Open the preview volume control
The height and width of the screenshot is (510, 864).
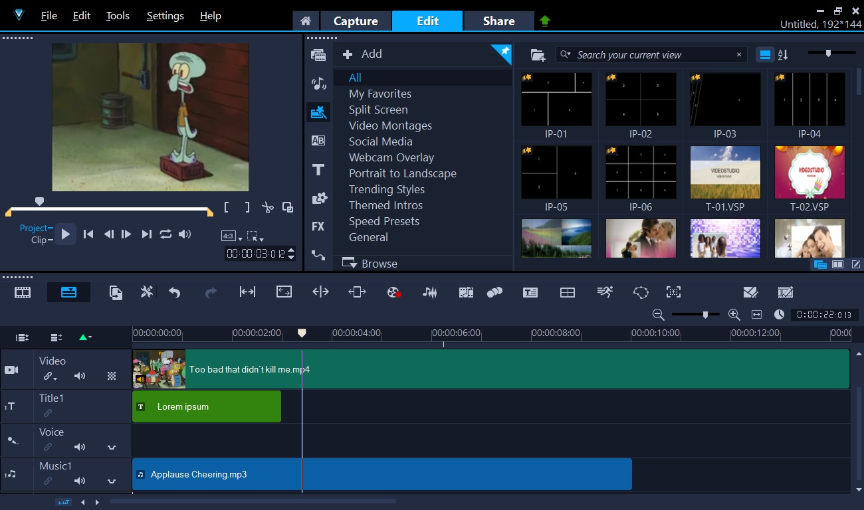click(x=185, y=234)
